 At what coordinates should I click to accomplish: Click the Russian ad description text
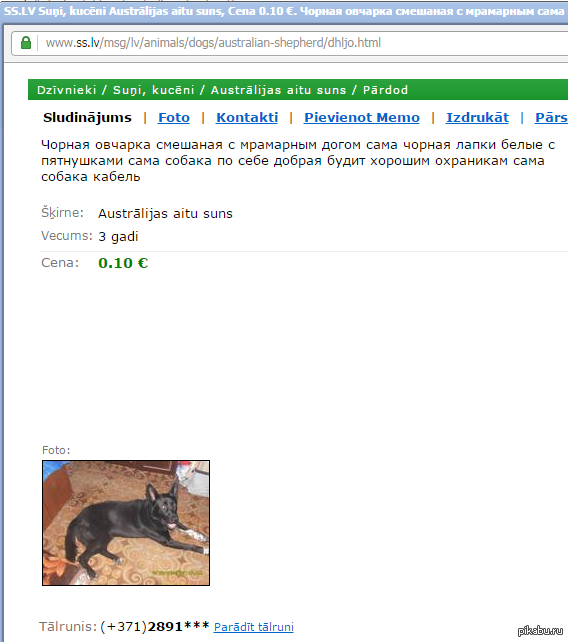[x=298, y=160]
